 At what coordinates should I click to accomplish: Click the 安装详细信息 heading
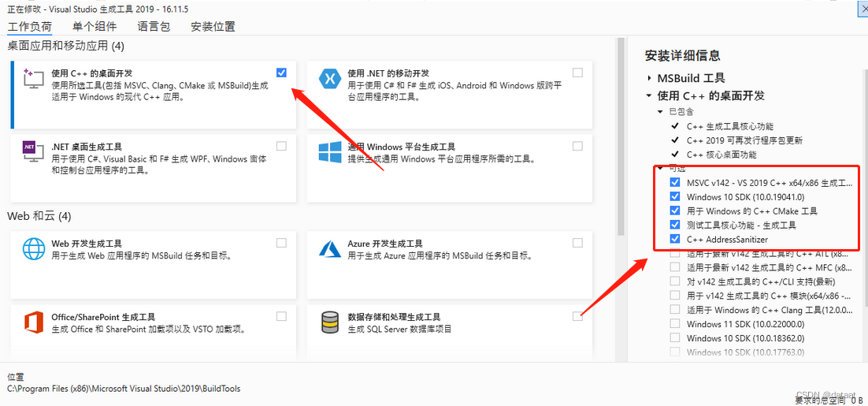(x=683, y=55)
